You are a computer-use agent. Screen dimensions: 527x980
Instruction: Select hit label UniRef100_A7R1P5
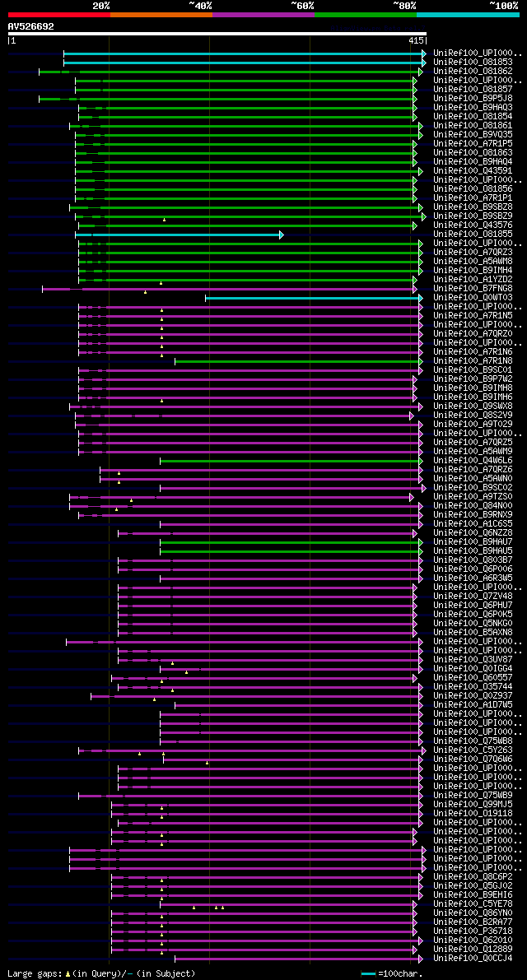[x=473, y=144]
